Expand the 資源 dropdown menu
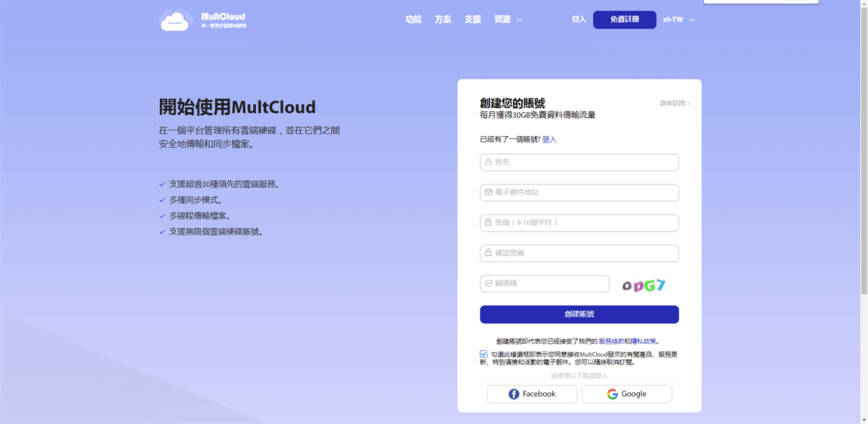Viewport: 868px width, 424px height. pos(508,20)
